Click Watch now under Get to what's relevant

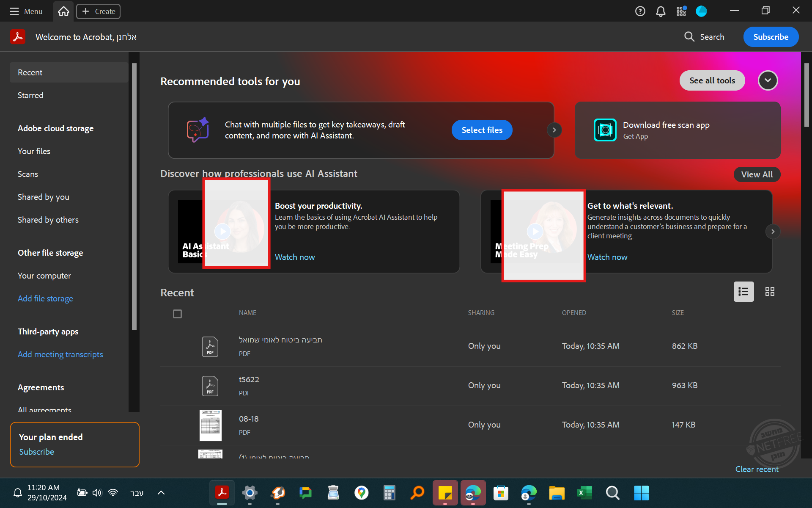(607, 257)
